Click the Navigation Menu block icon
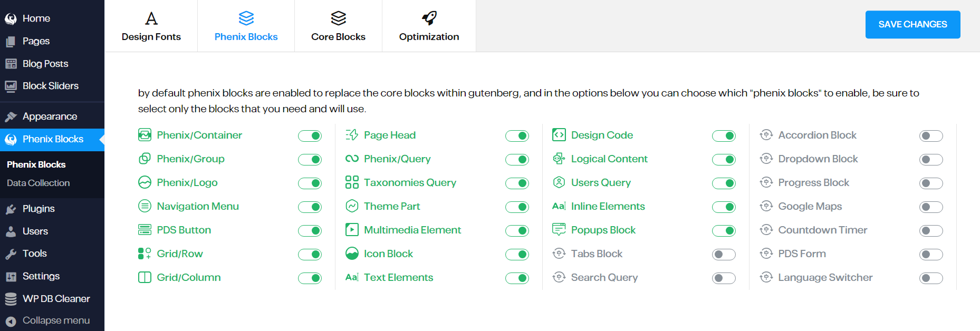Image resolution: width=980 pixels, height=331 pixels. pos(145,206)
